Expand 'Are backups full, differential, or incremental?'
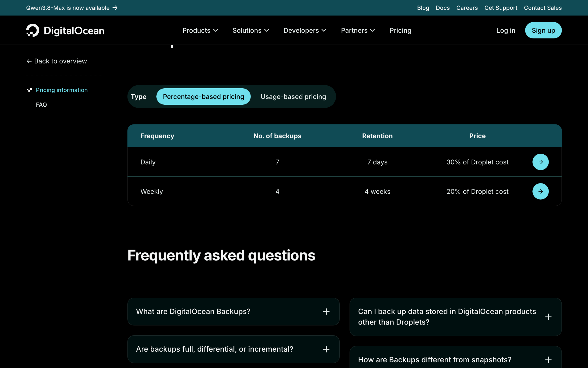The width and height of the screenshot is (588, 368). [233, 349]
